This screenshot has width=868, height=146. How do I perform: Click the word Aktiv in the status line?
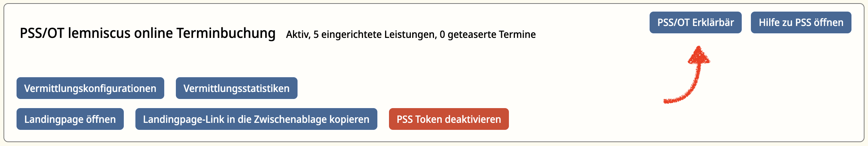tap(298, 35)
